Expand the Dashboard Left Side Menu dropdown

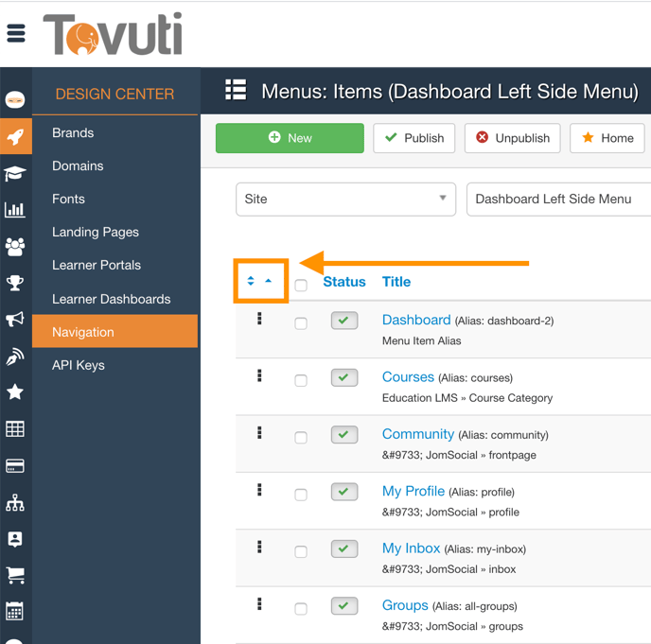[558, 199]
